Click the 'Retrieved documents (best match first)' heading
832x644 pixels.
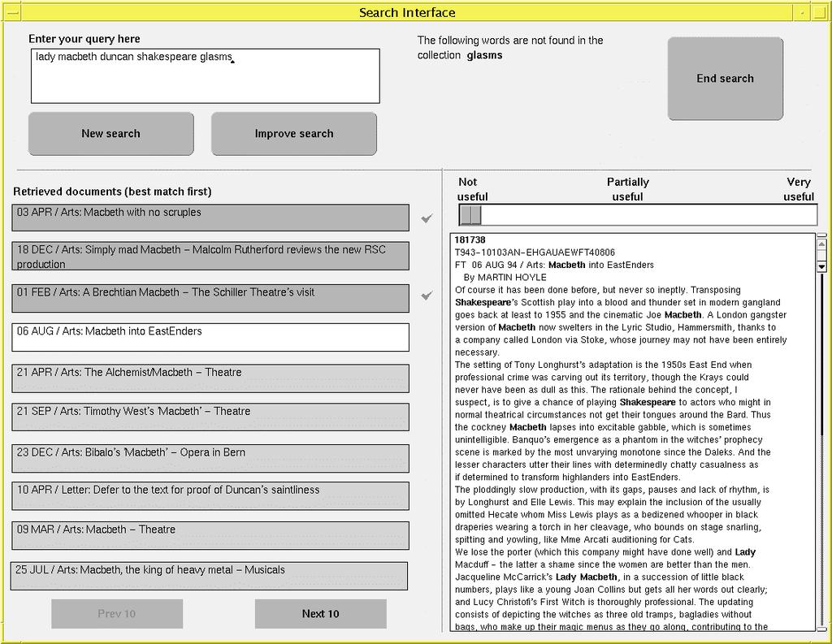point(112,192)
